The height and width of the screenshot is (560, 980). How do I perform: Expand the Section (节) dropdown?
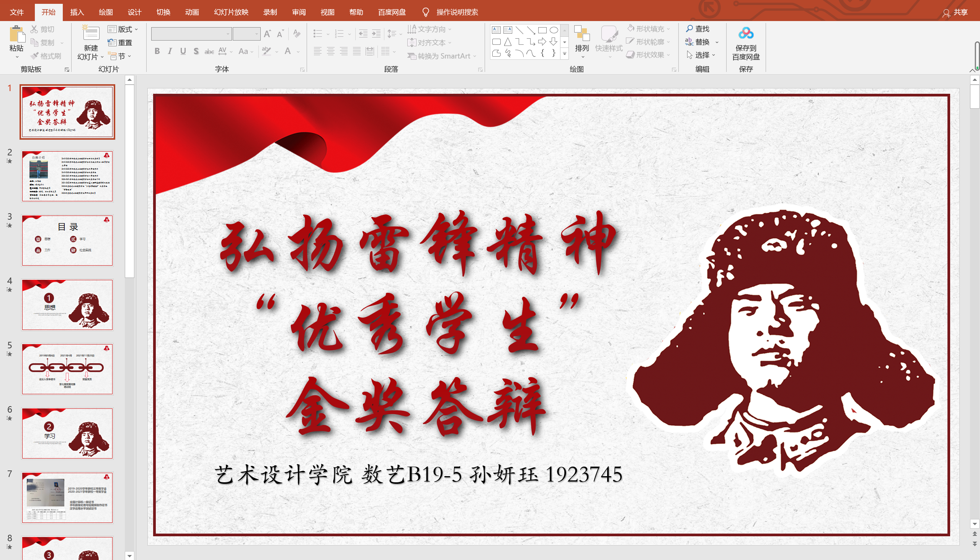120,56
